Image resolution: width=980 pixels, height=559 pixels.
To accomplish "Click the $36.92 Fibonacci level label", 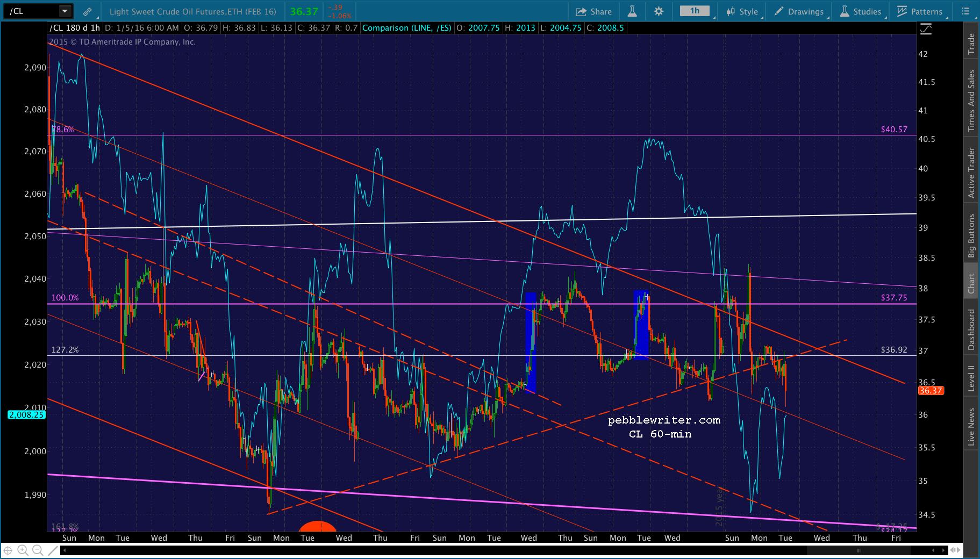I will click(x=894, y=350).
